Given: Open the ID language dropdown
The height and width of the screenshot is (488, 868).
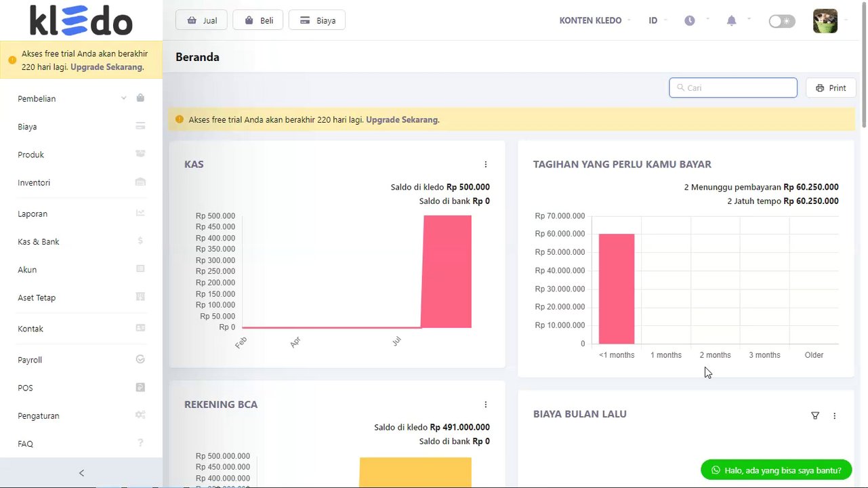Looking at the screenshot, I should pos(657,20).
